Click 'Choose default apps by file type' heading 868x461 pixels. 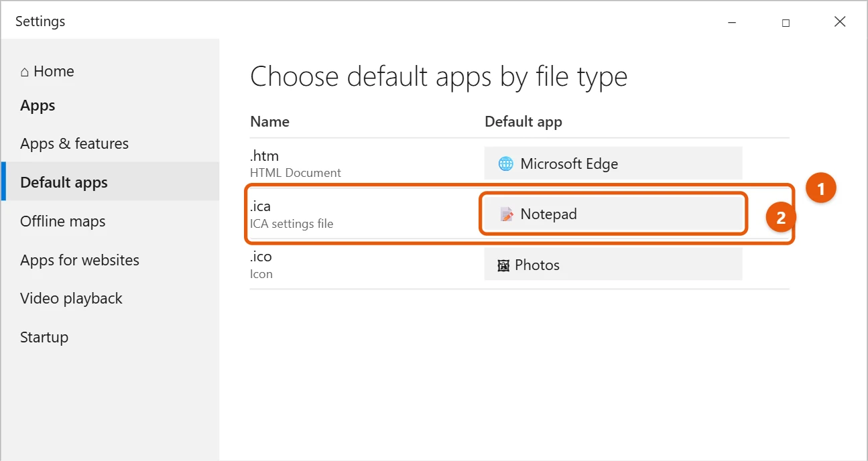pos(438,76)
